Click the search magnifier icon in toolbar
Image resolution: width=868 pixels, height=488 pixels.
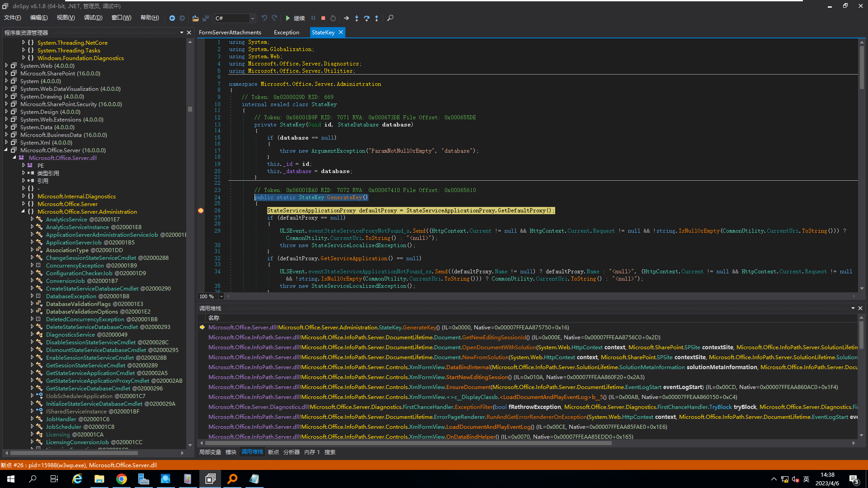pyautogui.click(x=390, y=18)
